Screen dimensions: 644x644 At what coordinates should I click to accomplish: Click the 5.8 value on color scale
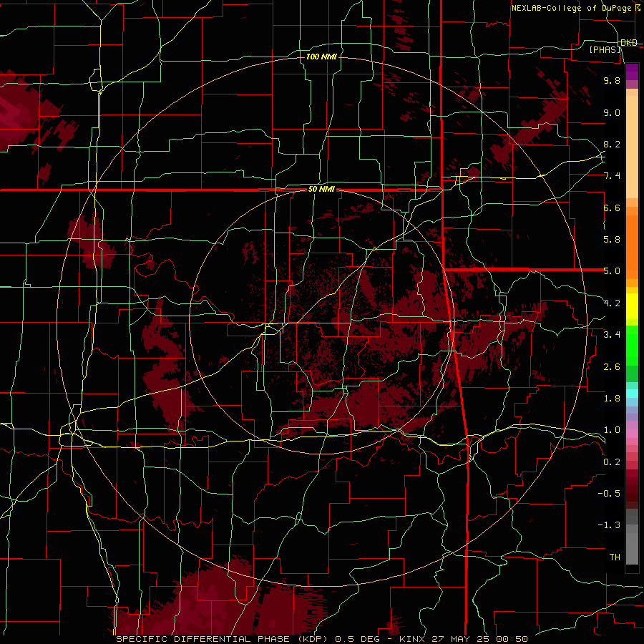[x=612, y=240]
